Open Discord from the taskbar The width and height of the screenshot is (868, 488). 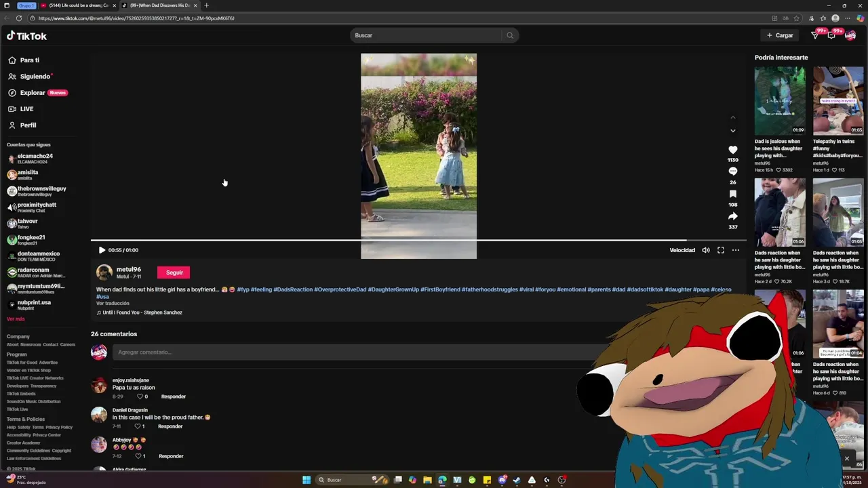[502, 480]
